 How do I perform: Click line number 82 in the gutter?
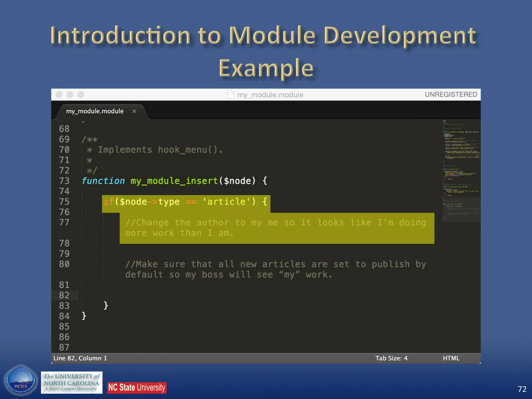(64, 295)
